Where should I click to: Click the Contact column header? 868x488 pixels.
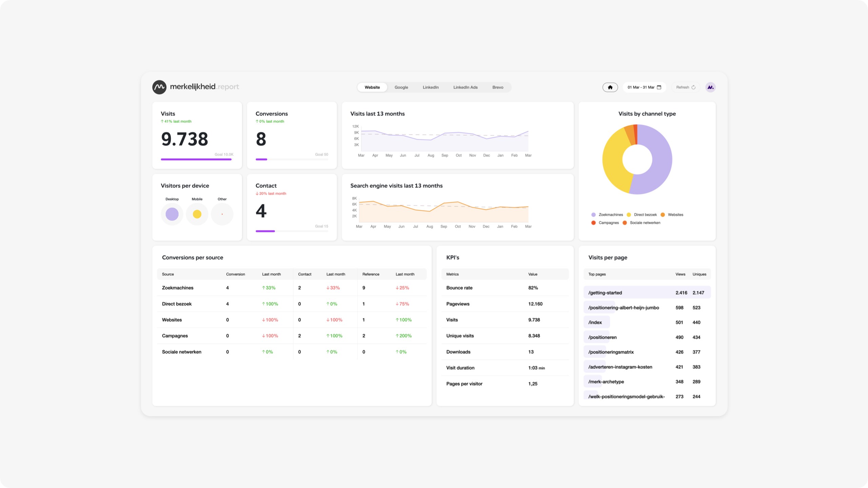[x=304, y=274]
